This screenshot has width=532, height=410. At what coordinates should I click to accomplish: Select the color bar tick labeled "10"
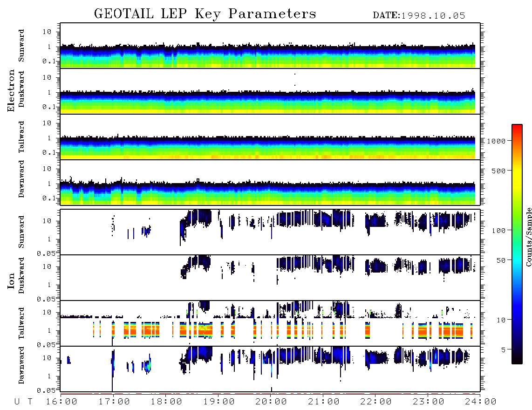point(501,320)
